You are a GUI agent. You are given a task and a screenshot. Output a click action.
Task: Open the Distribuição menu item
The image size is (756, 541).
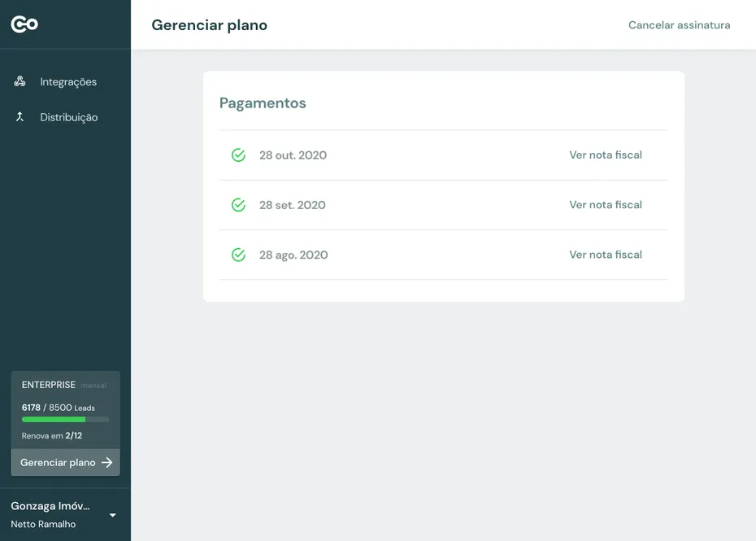pos(69,116)
